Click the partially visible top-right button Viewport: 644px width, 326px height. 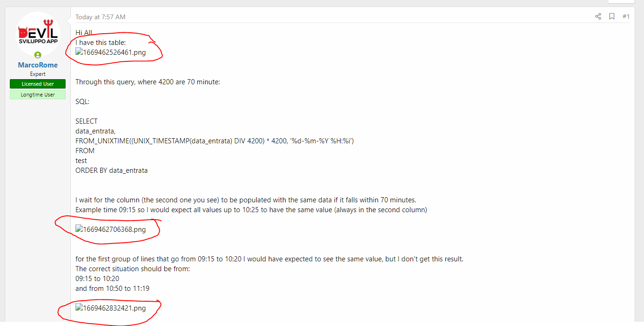coord(622,1)
